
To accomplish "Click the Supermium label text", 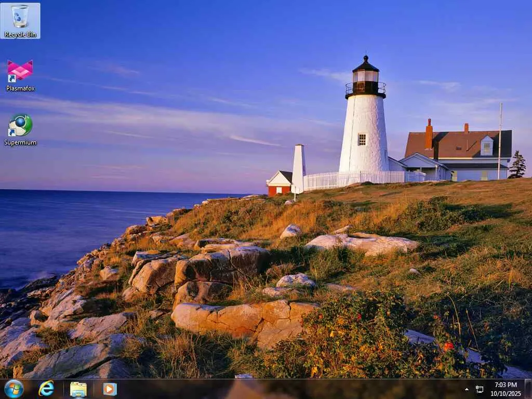I will click(20, 142).
